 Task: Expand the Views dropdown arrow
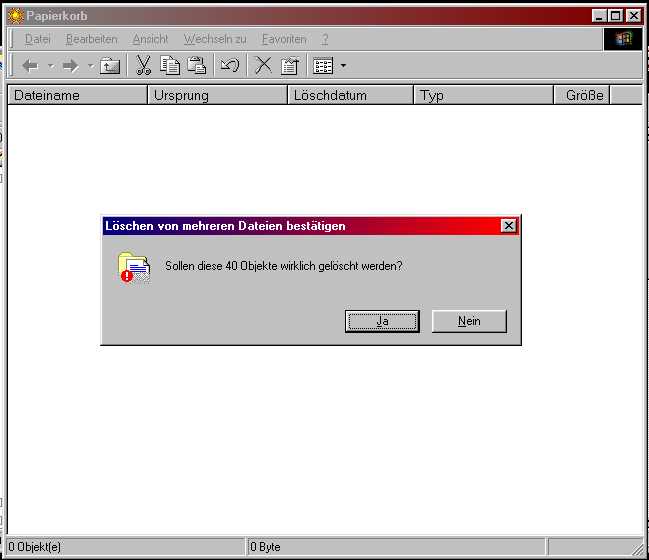tap(343, 66)
